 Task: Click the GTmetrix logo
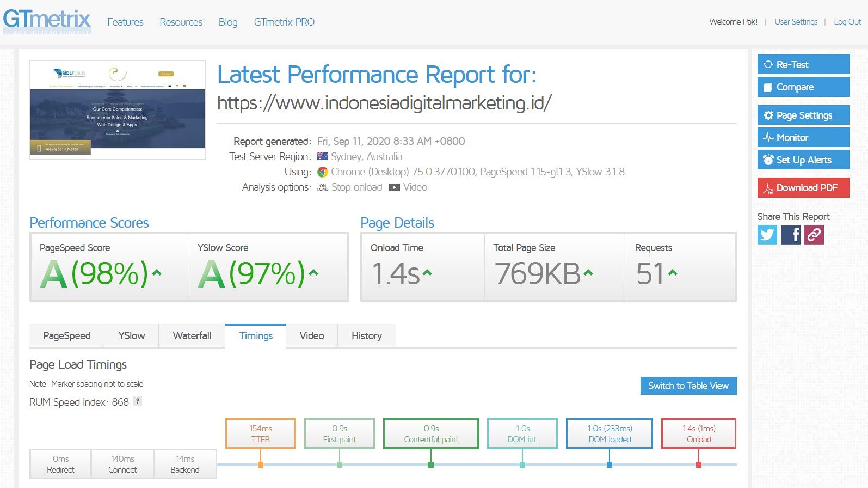(x=47, y=20)
